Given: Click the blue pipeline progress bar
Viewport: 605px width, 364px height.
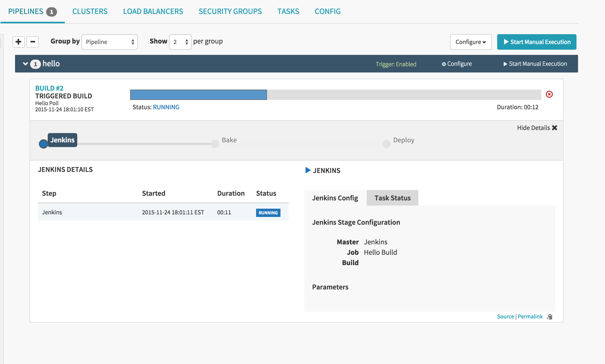Looking at the screenshot, I should [198, 95].
